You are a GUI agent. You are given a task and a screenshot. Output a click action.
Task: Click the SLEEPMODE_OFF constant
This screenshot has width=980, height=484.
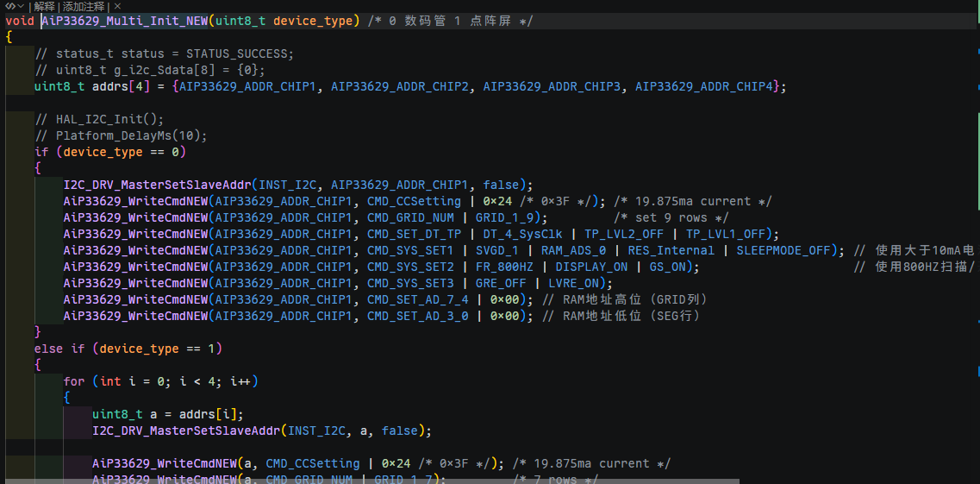click(x=783, y=250)
